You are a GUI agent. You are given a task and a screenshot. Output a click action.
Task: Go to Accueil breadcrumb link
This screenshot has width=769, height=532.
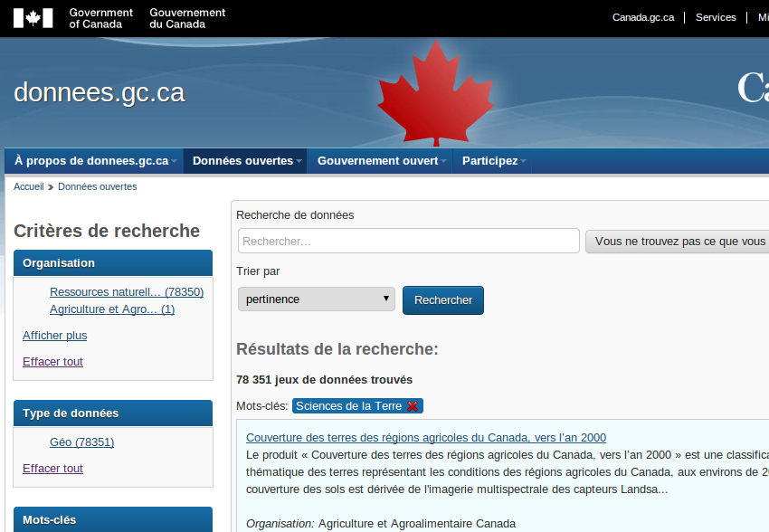pyautogui.click(x=28, y=186)
